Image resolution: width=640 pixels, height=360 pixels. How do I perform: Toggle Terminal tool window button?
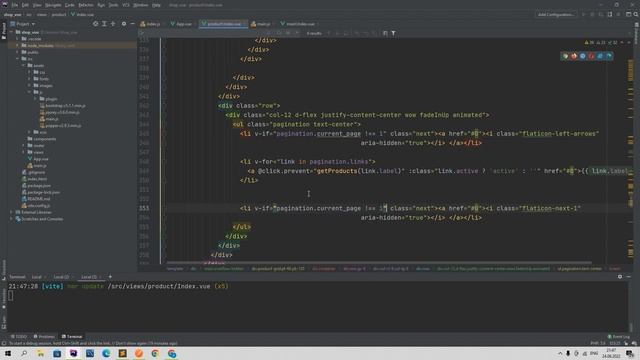click(72, 337)
